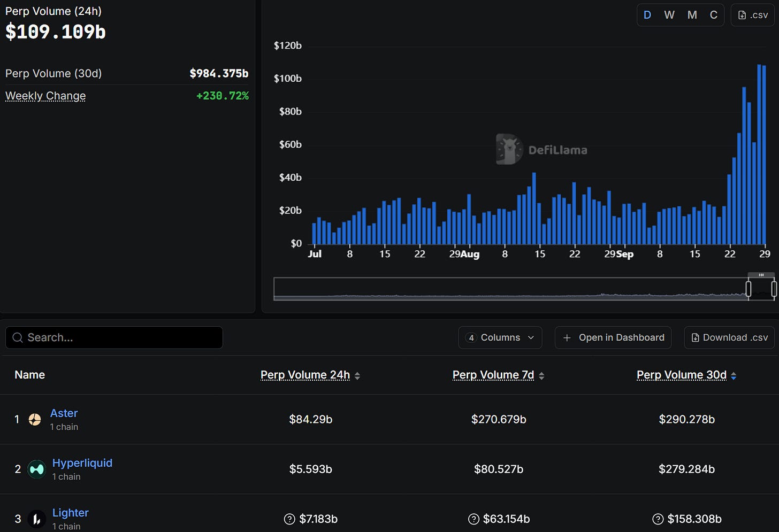Click Hyperliquid 7d volume $80.527b
The width and height of the screenshot is (779, 532).
[x=499, y=469]
